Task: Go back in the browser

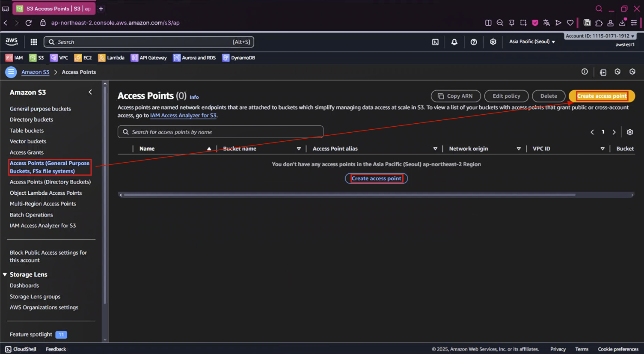Action: click(6, 23)
